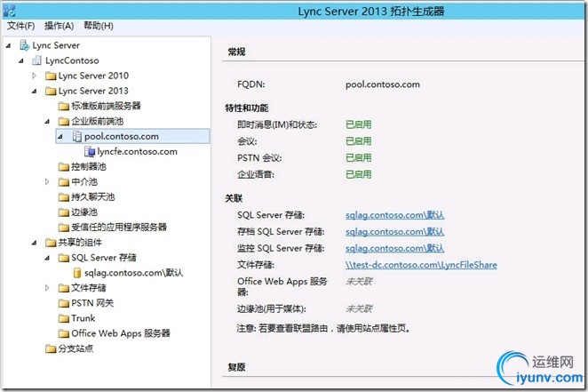Click the Topology Builder title bar icon
588x392 pixels.
click(x=10, y=11)
